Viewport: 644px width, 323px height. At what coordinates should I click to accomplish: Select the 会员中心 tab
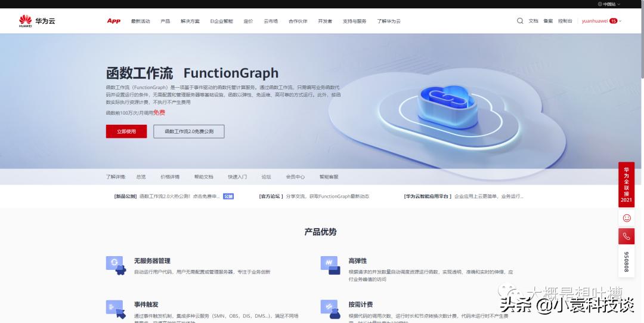(x=295, y=177)
